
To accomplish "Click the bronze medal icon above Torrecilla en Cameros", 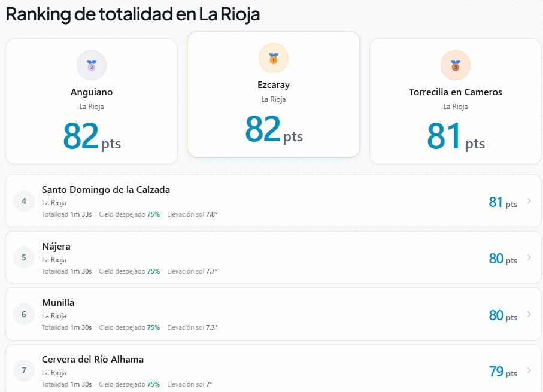I will (x=456, y=65).
